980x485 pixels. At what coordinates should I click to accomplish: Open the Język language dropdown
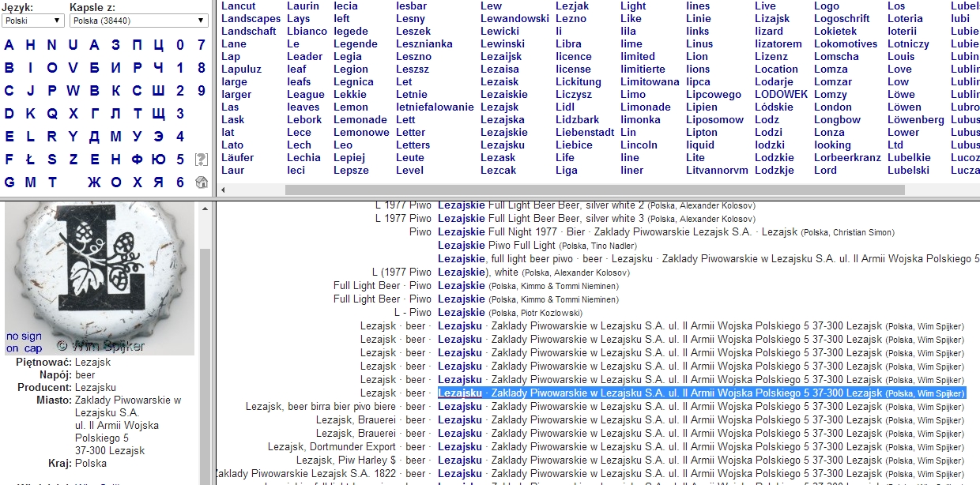tap(34, 21)
